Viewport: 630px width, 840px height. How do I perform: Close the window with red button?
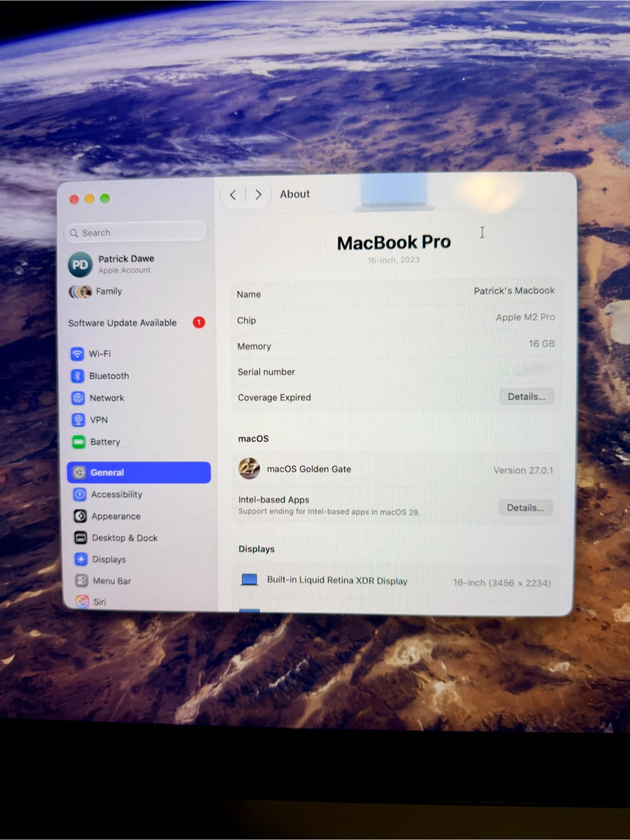pyautogui.click(x=74, y=199)
